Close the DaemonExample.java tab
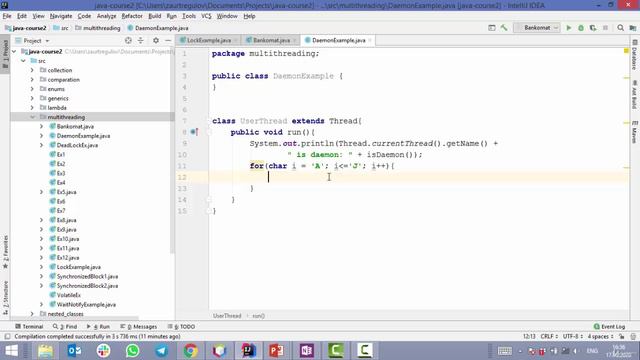The image size is (640, 360). [370, 40]
